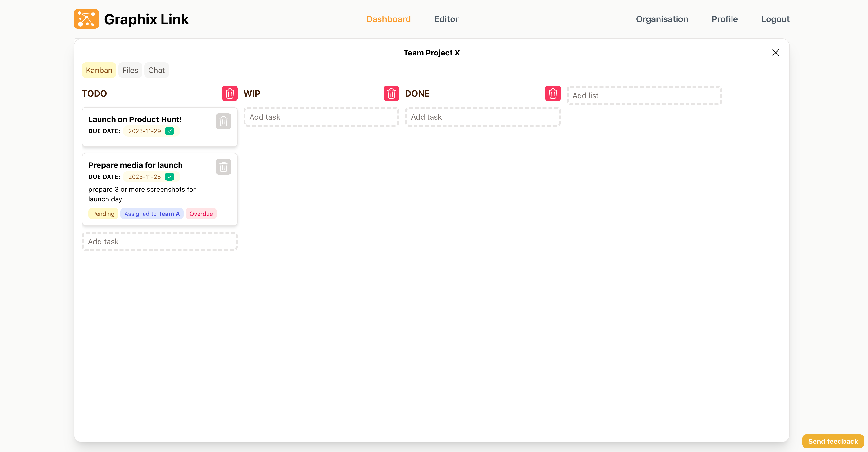The image size is (868, 452).
Task: Click Add task field in the TODO column
Action: tap(160, 241)
